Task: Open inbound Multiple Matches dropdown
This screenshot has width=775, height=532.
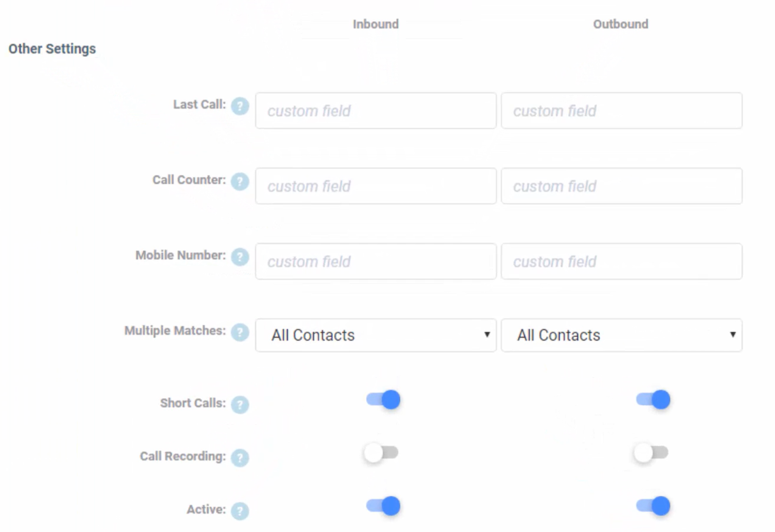Action: [376, 335]
